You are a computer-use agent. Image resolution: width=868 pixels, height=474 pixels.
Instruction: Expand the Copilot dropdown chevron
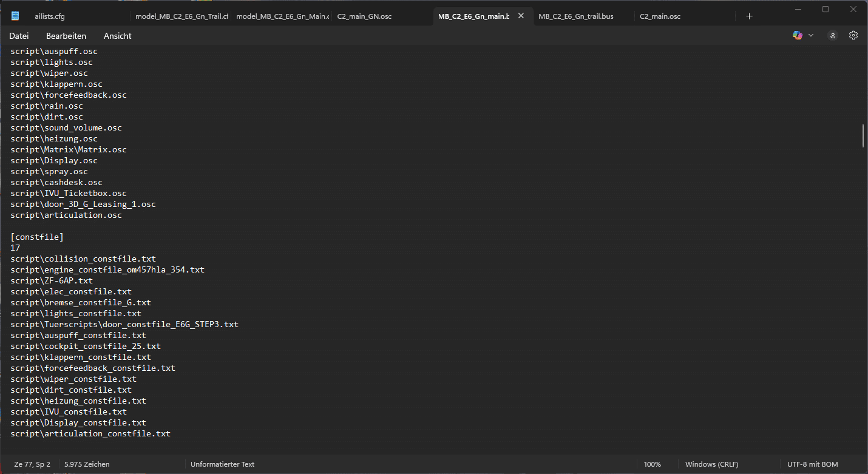[x=811, y=36]
